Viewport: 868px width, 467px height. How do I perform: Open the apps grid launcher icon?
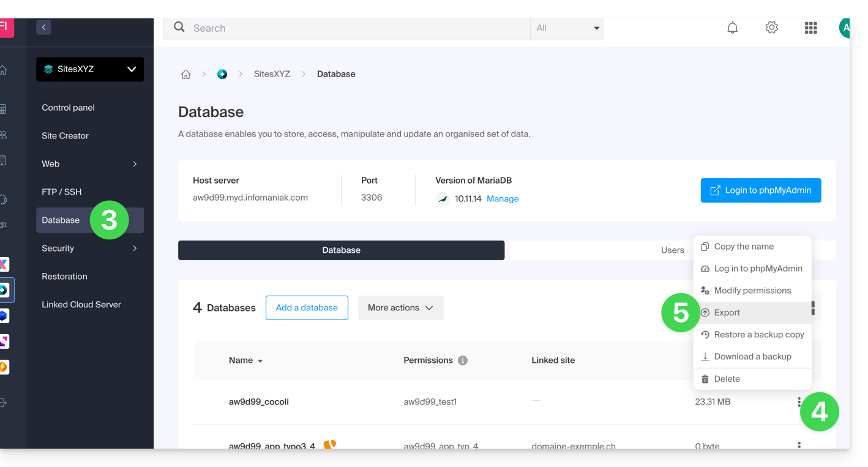810,28
